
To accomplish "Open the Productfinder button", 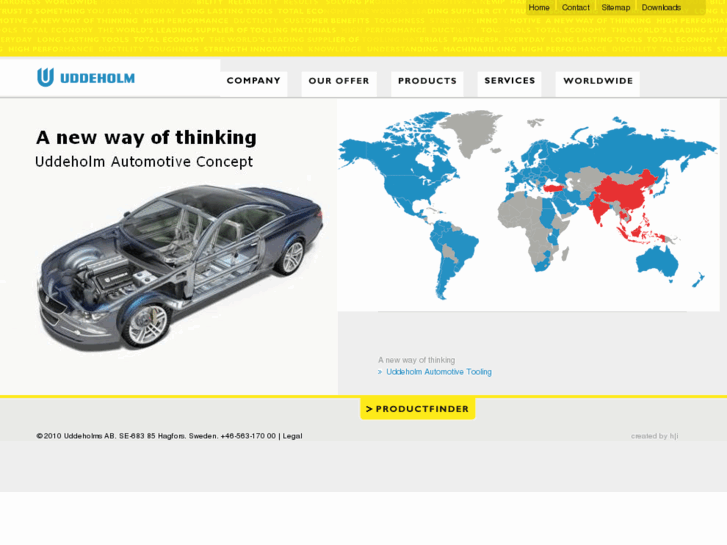I will tap(418, 409).
